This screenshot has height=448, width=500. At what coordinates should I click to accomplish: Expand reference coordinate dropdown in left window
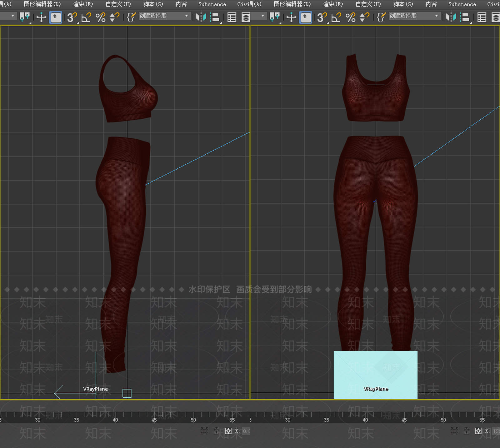[13, 16]
